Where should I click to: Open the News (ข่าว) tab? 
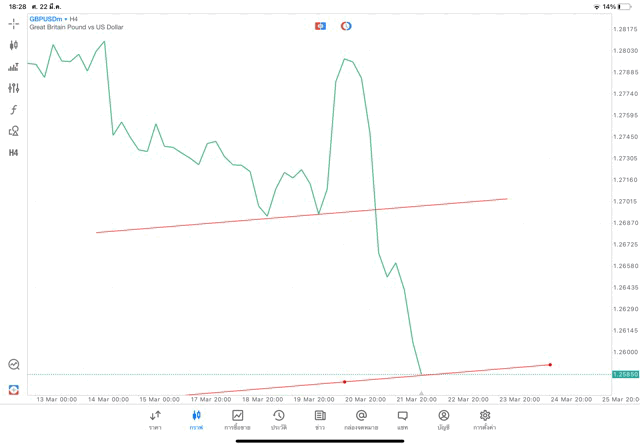click(320, 419)
